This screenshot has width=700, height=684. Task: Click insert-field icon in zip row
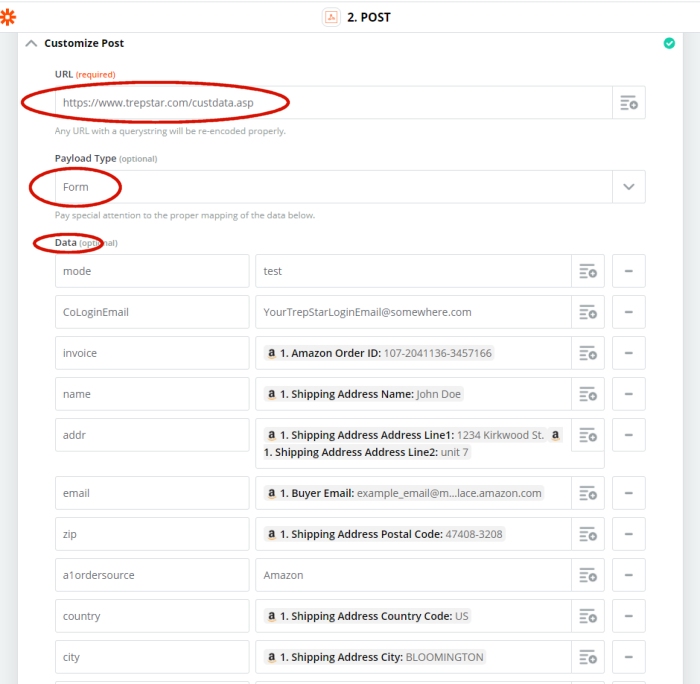[588, 534]
